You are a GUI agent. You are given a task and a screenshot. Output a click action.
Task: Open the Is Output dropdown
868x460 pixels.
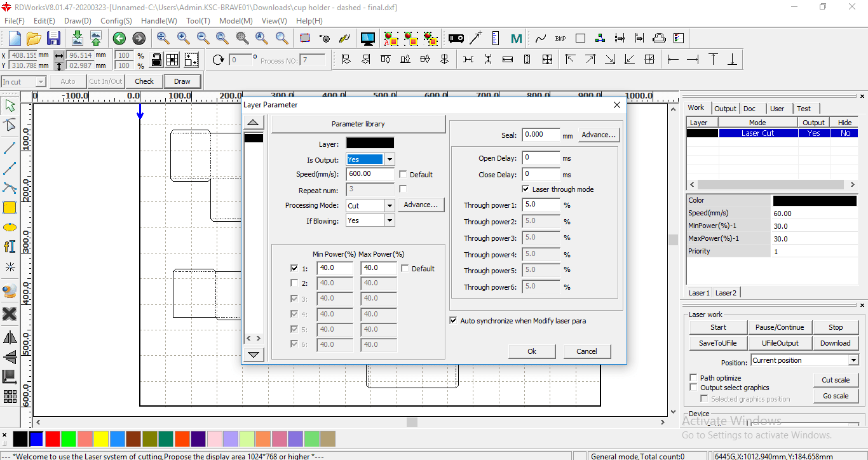[390, 159]
